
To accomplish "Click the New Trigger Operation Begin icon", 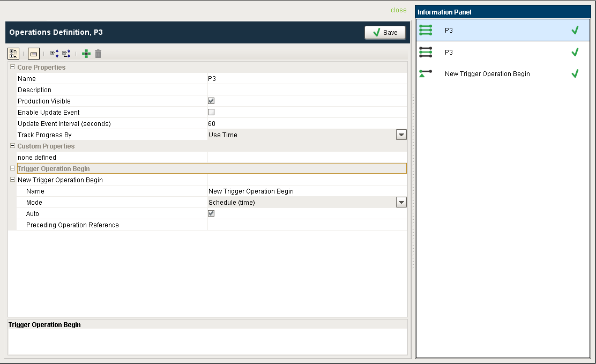I will (426, 74).
